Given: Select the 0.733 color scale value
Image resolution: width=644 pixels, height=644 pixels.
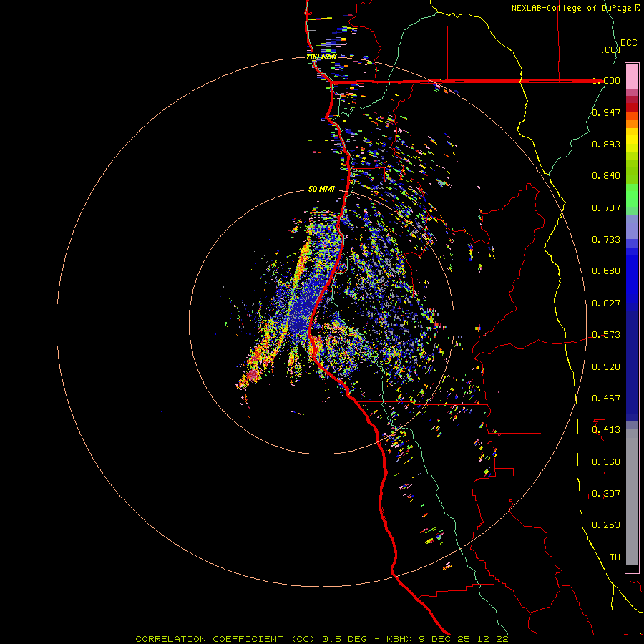Looking at the screenshot, I should click(x=606, y=240).
